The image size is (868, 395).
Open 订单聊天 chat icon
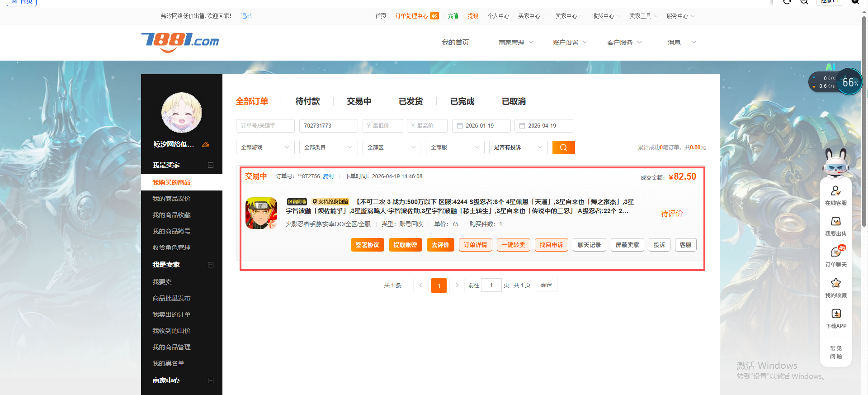[835, 252]
